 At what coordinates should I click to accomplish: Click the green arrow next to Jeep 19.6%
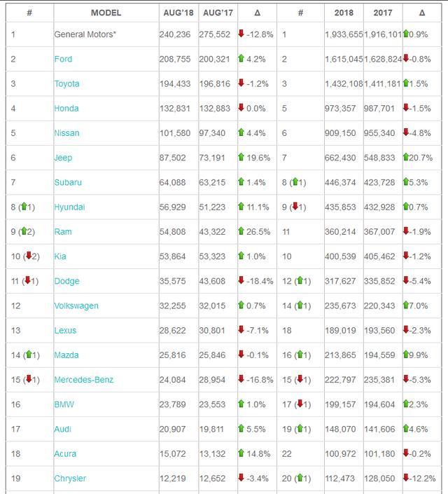241,158
